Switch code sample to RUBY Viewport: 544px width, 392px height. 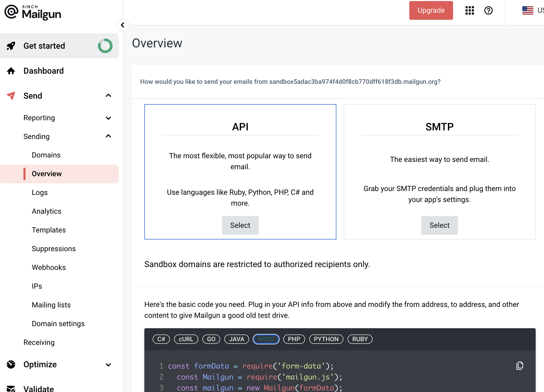[360, 339]
